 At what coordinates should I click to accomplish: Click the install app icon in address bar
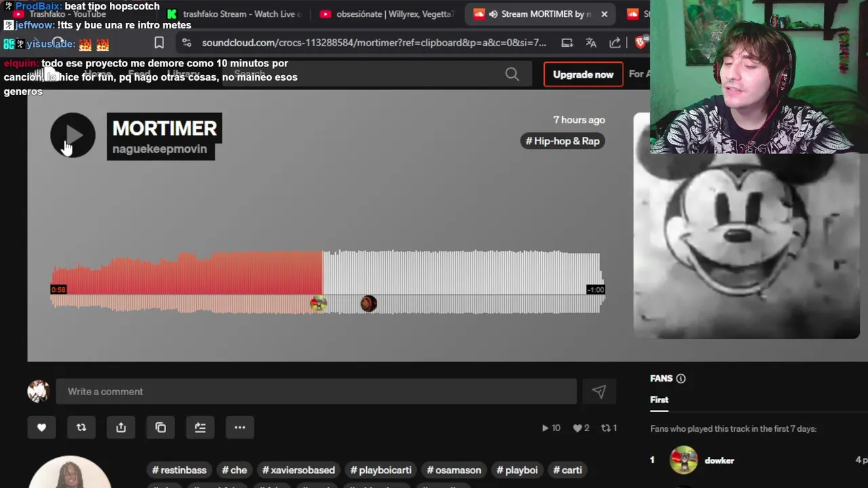click(567, 43)
